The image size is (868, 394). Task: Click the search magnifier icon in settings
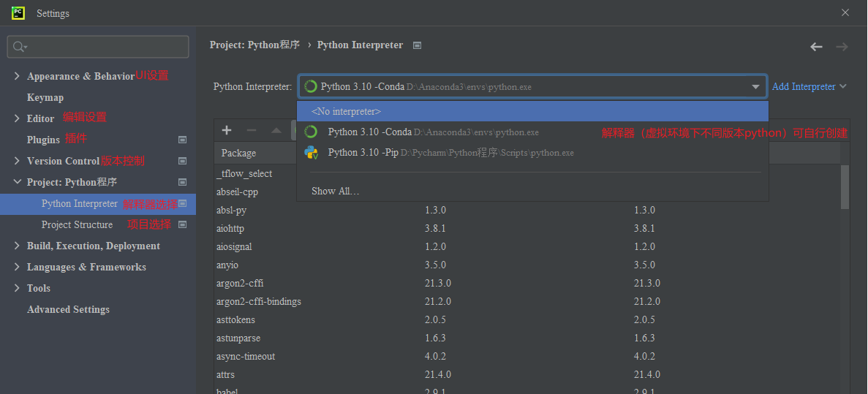click(x=20, y=47)
